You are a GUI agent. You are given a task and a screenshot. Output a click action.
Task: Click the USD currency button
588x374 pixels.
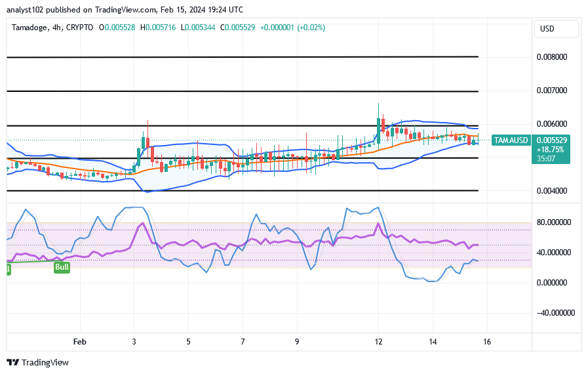(556, 29)
